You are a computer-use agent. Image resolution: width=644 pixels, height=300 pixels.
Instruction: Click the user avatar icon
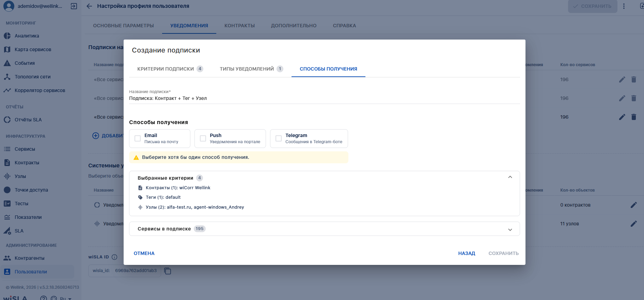(9, 6)
